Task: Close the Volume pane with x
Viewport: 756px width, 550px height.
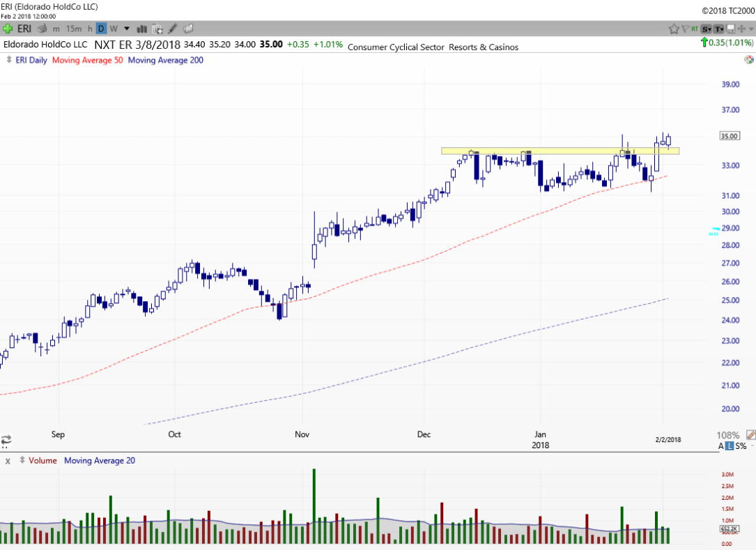Action: click(8, 460)
